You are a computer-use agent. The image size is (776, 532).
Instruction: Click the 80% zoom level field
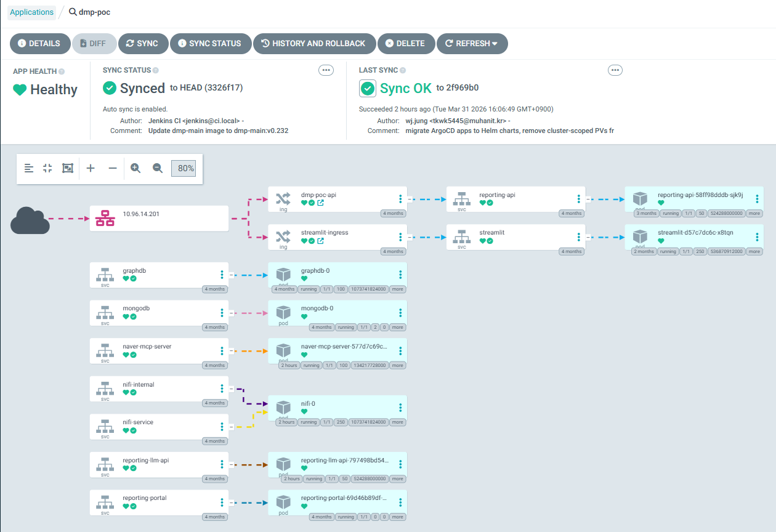click(x=184, y=168)
